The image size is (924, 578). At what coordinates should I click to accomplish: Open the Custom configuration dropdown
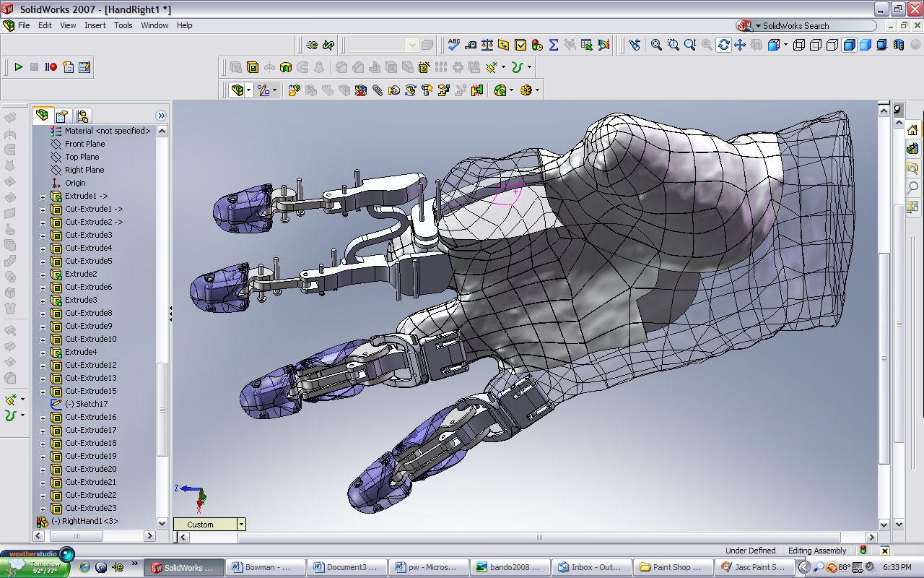[x=242, y=524]
